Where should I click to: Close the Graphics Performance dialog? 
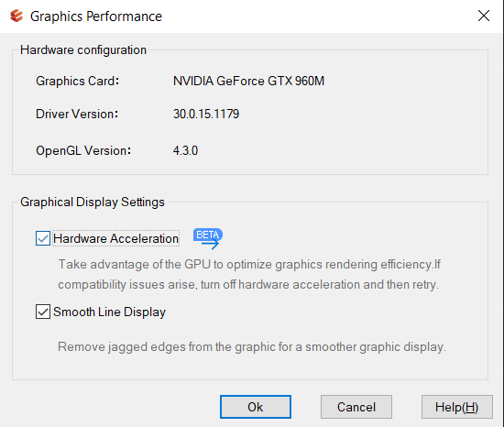tap(484, 16)
